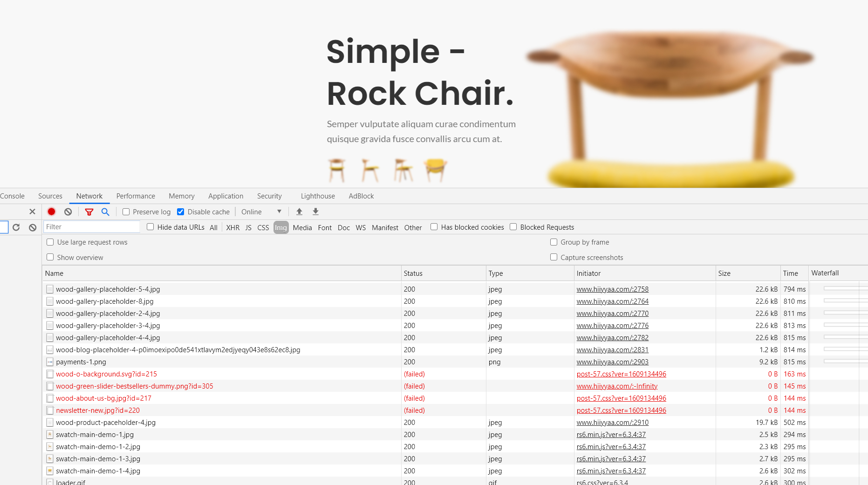Filter requests by All types
This screenshot has height=485, width=868.
[213, 227]
